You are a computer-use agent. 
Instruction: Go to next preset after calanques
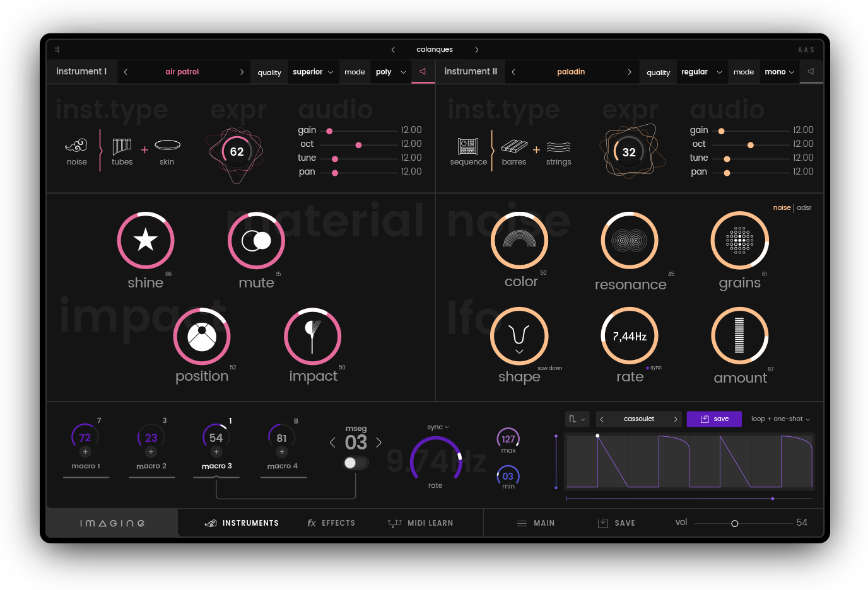pos(477,50)
